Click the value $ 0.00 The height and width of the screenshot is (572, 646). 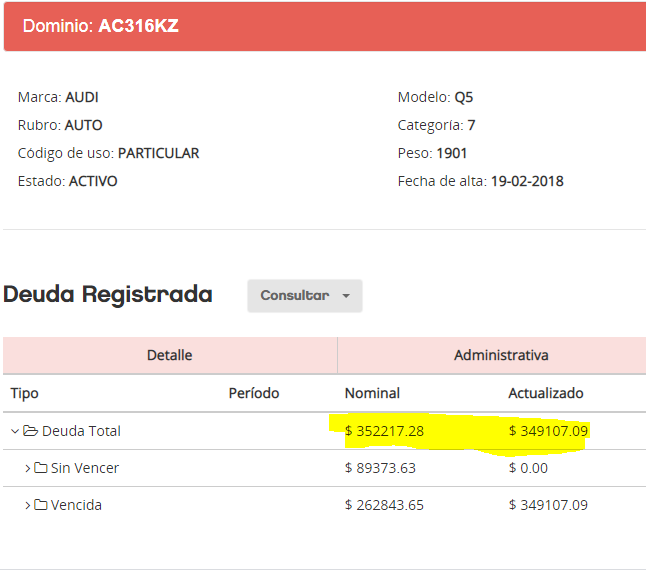click(x=528, y=468)
